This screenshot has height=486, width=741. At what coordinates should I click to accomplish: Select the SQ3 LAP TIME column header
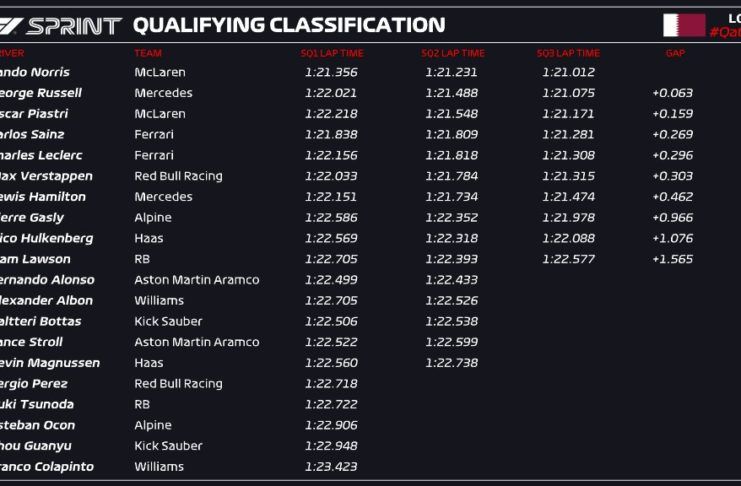click(568, 53)
